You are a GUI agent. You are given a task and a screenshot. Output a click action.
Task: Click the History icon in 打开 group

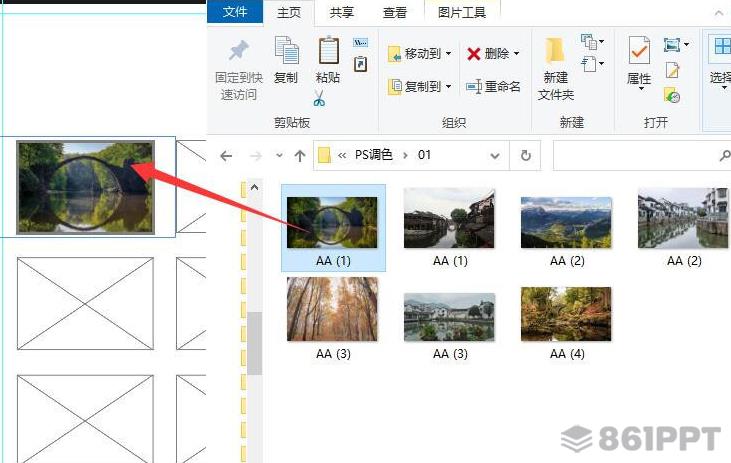point(672,96)
